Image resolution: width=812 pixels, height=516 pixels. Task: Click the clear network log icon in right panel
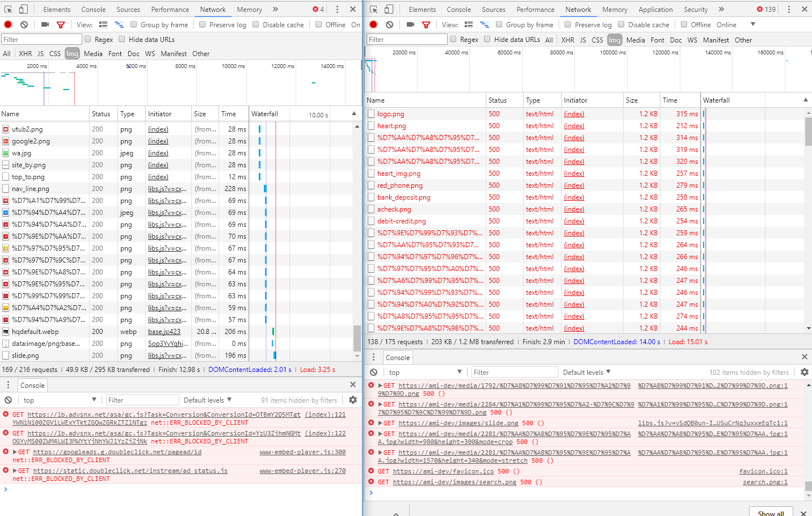point(389,24)
